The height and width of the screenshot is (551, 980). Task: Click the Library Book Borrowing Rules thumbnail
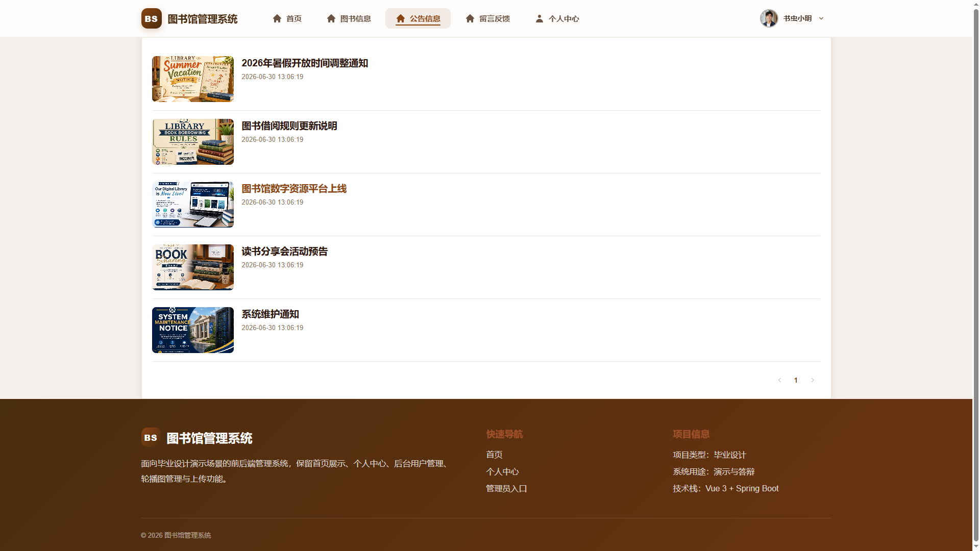(193, 142)
